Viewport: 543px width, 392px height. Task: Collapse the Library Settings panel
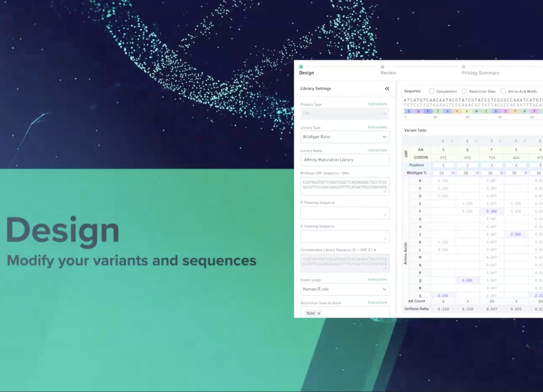[x=387, y=89]
